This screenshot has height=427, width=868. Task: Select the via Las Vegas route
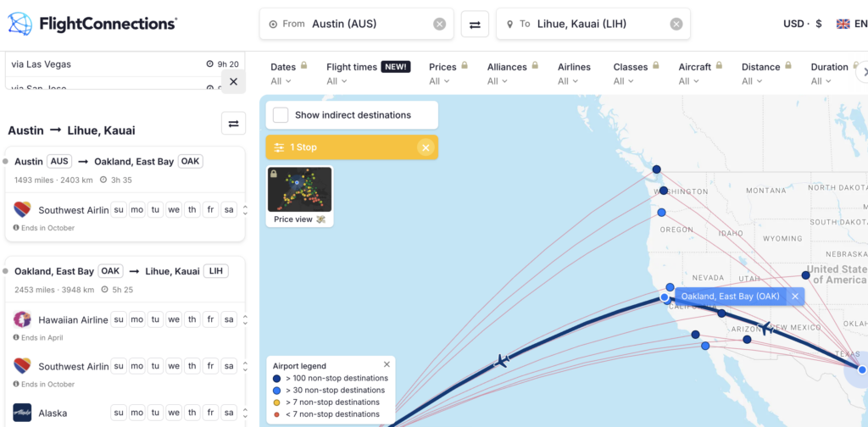(125, 64)
